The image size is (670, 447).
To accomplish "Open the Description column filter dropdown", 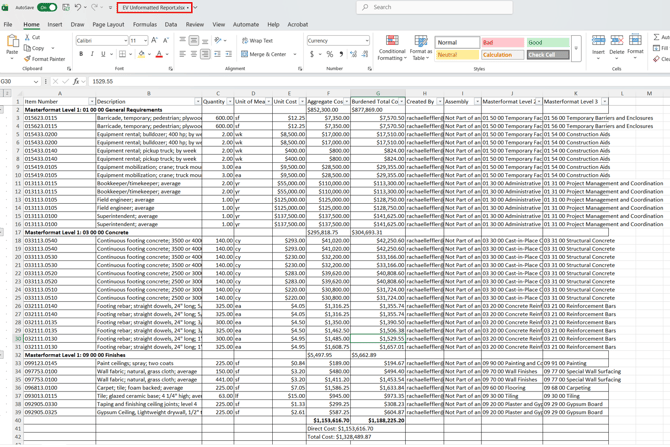I will coord(198,101).
